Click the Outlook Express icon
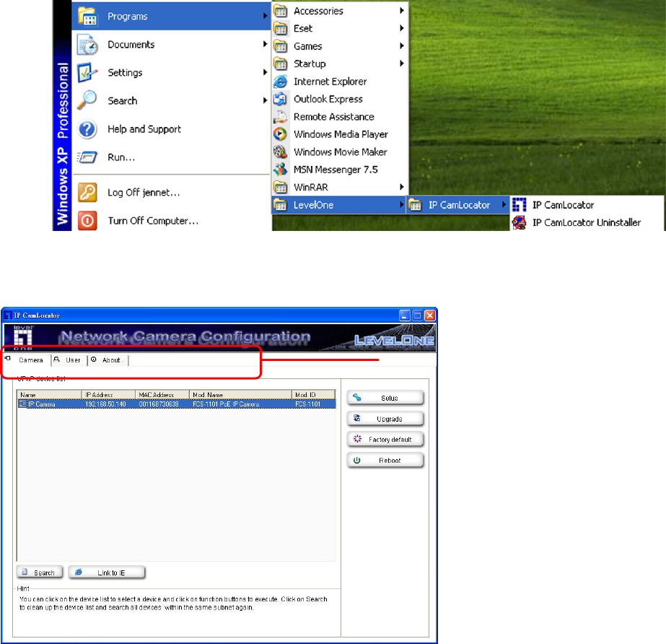This screenshot has width=666, height=644. [x=281, y=99]
